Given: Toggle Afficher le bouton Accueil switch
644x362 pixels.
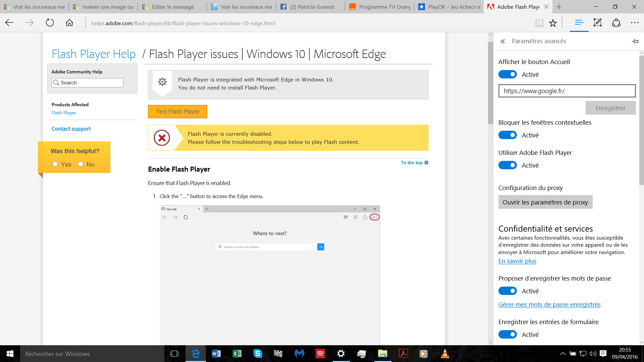Looking at the screenshot, I should click(x=507, y=74).
